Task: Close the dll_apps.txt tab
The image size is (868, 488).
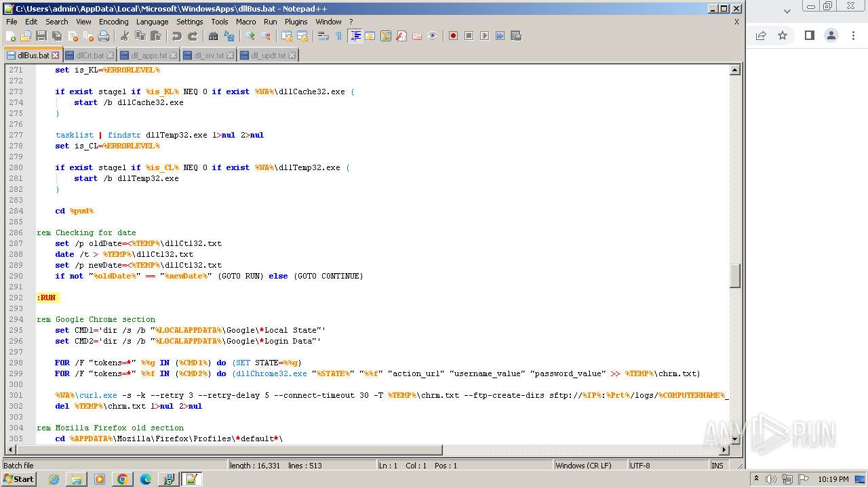Action: [173, 56]
